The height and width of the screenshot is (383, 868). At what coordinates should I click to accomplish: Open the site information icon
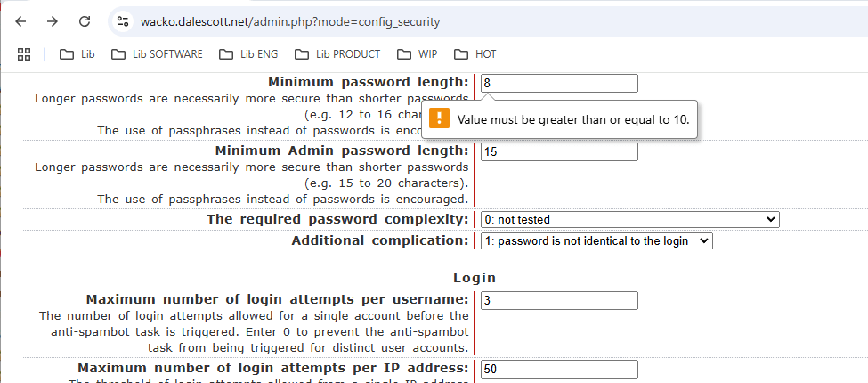[124, 21]
